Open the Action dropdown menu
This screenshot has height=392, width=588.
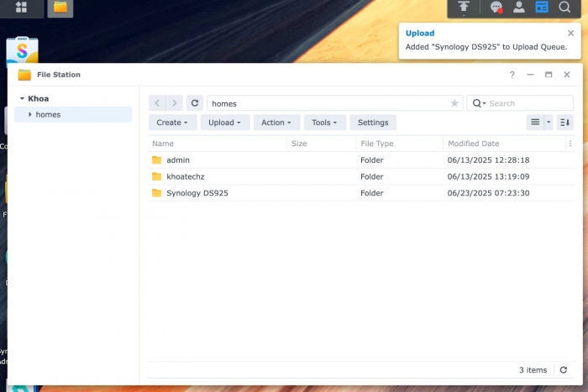[276, 123]
